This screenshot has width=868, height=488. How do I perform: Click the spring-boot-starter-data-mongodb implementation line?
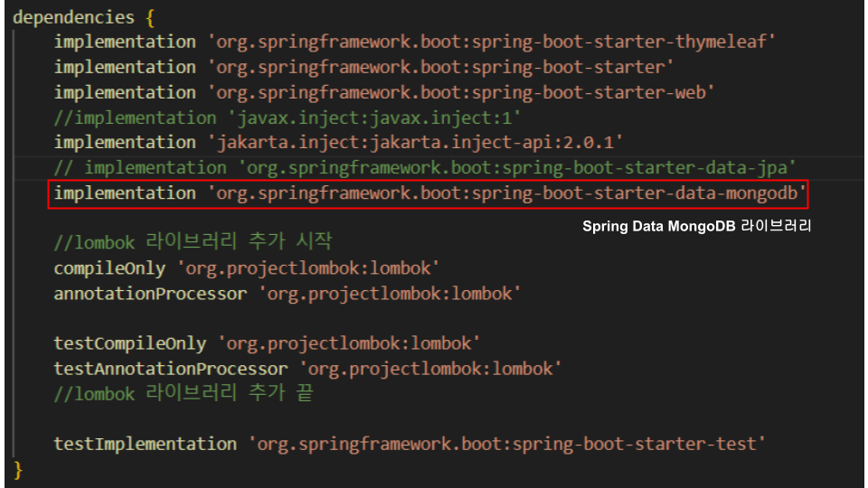pyautogui.click(x=429, y=193)
